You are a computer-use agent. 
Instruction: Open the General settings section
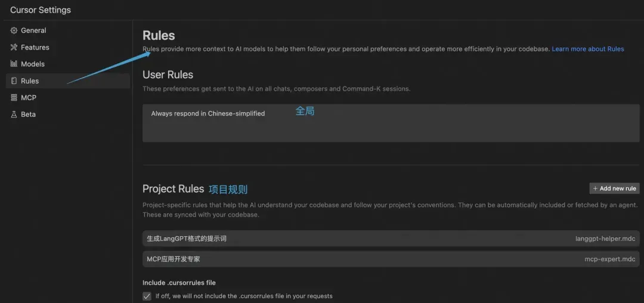68,30
